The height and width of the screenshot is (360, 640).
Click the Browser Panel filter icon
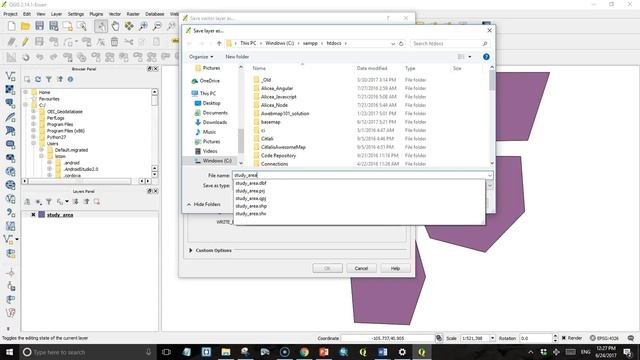49,79
